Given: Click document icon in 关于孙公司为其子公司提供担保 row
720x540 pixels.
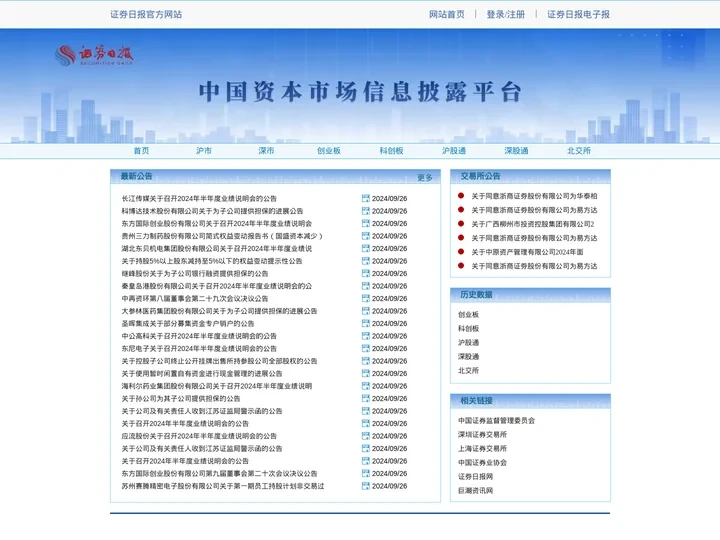Looking at the screenshot, I should tap(366, 398).
